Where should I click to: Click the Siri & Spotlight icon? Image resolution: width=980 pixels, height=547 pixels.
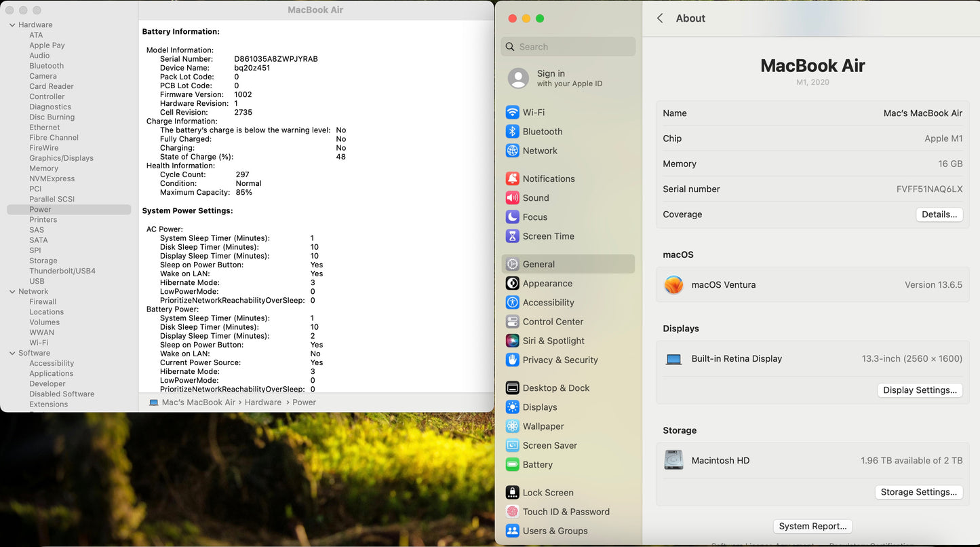coord(512,341)
